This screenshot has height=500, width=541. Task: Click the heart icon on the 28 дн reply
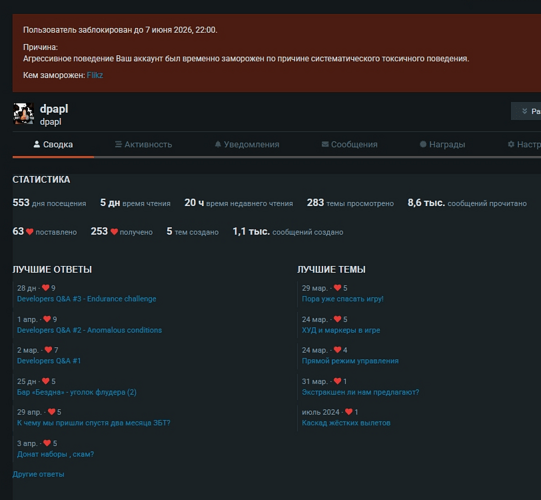pos(46,288)
